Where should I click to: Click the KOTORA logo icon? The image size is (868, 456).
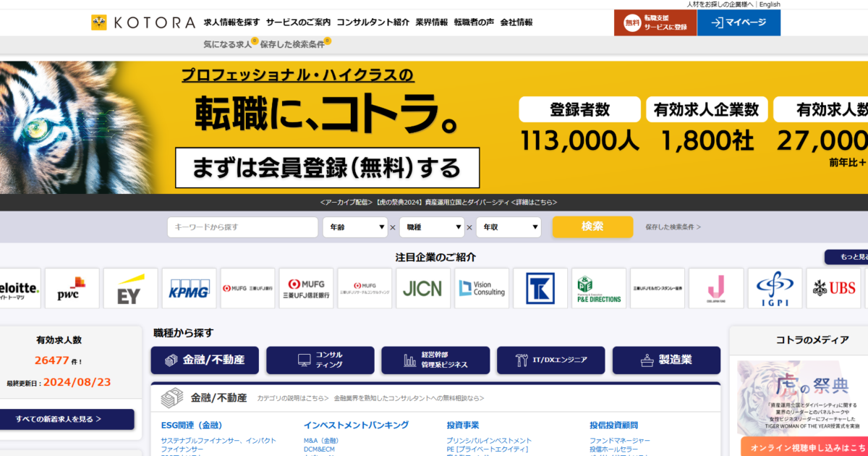tap(99, 22)
